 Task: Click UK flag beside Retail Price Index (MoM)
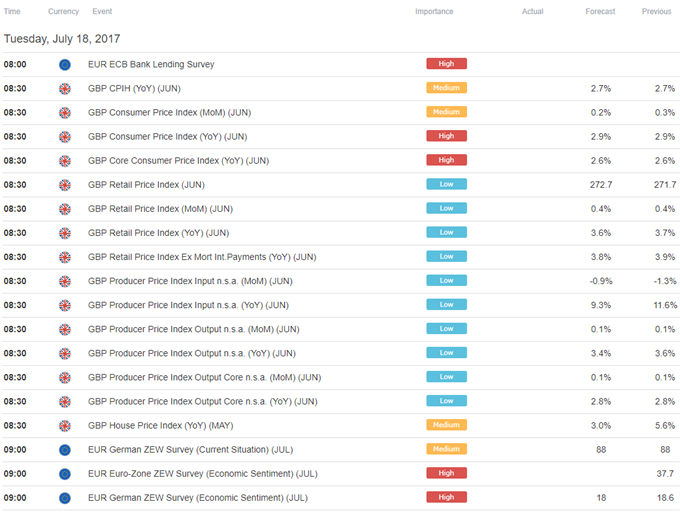coord(65,209)
